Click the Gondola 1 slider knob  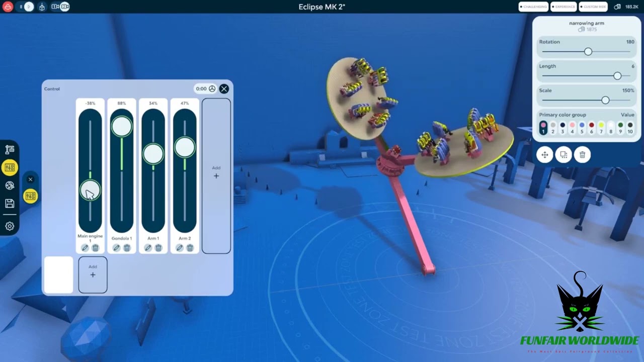pos(122,126)
